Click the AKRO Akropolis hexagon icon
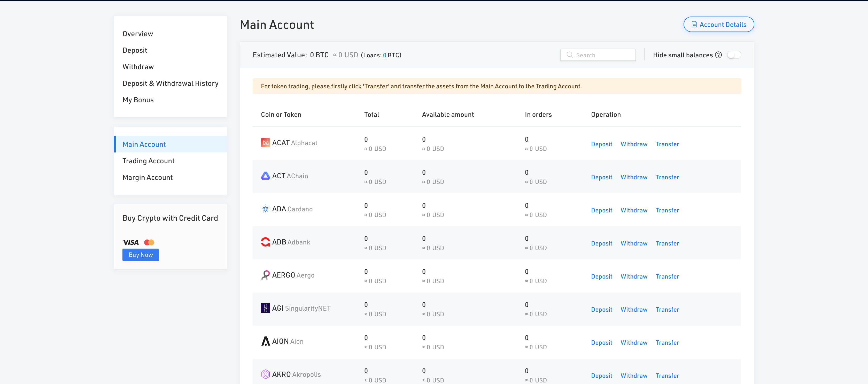 tap(265, 374)
